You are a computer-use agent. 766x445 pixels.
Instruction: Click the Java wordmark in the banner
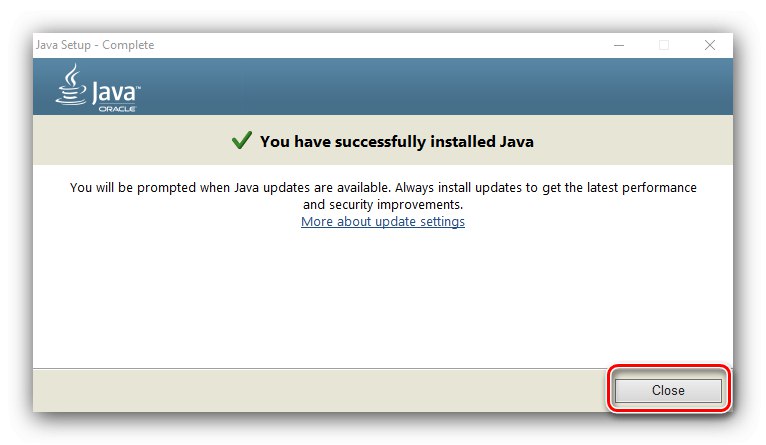point(114,92)
